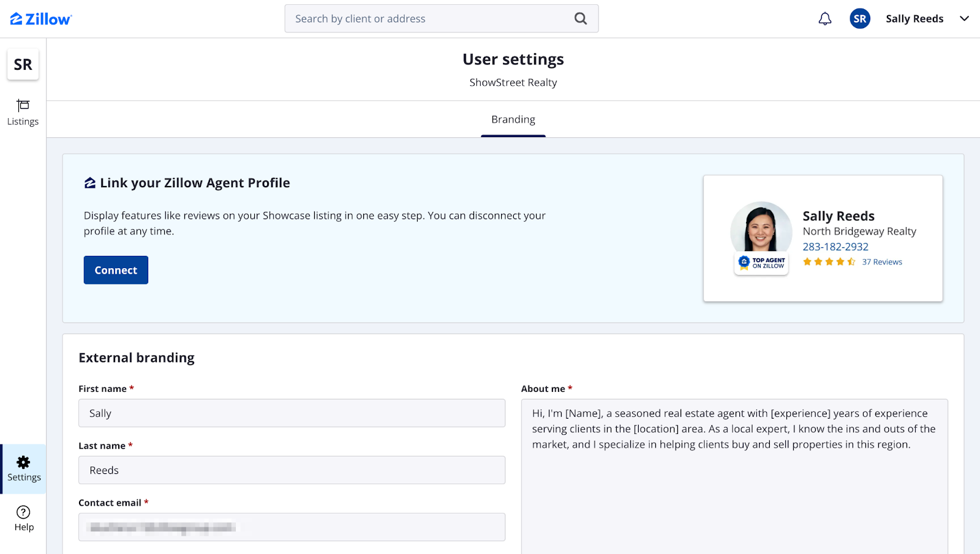Click the star rating on agent card
Viewport: 980px width, 554px height.
coord(829,262)
